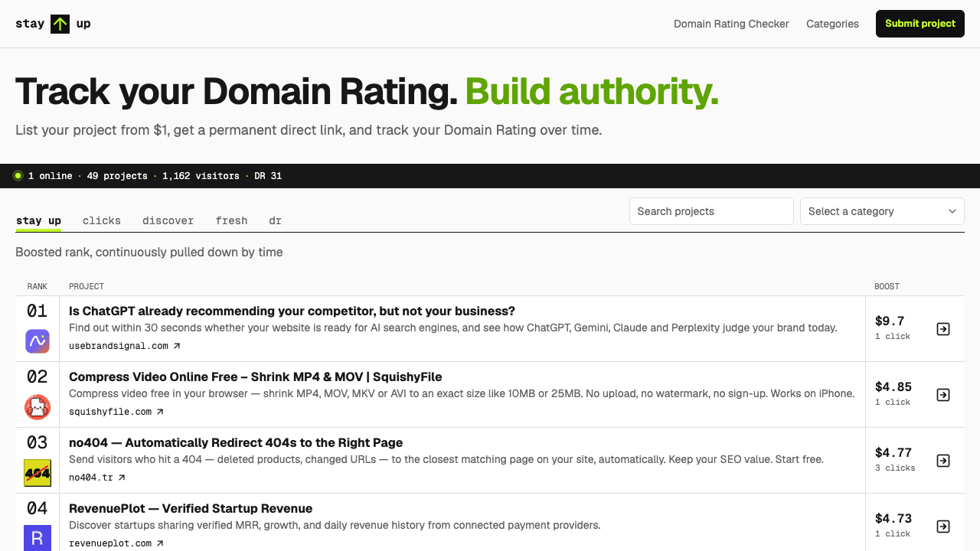Image resolution: width=980 pixels, height=551 pixels.
Task: Open the SquishyFile project arrow button
Action: point(943,395)
